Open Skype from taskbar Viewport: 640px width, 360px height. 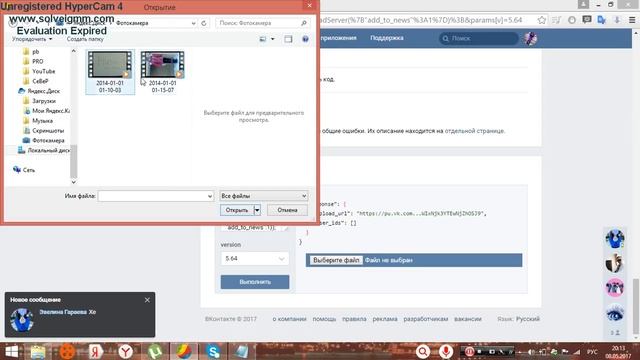coord(213,351)
